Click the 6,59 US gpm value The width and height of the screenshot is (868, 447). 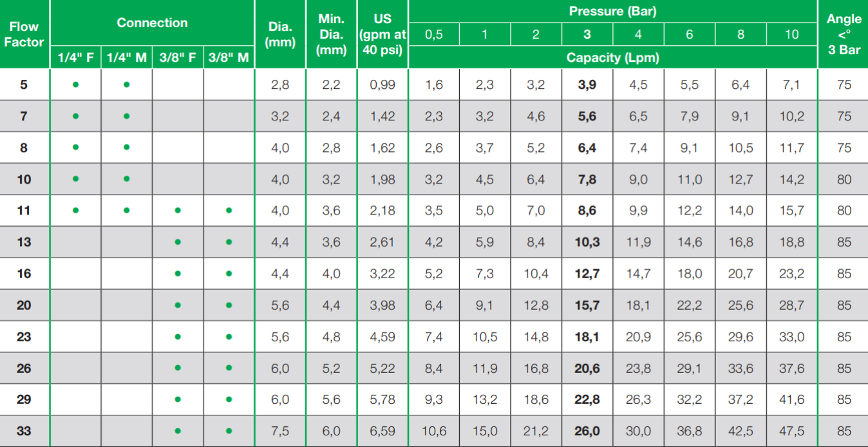382,431
